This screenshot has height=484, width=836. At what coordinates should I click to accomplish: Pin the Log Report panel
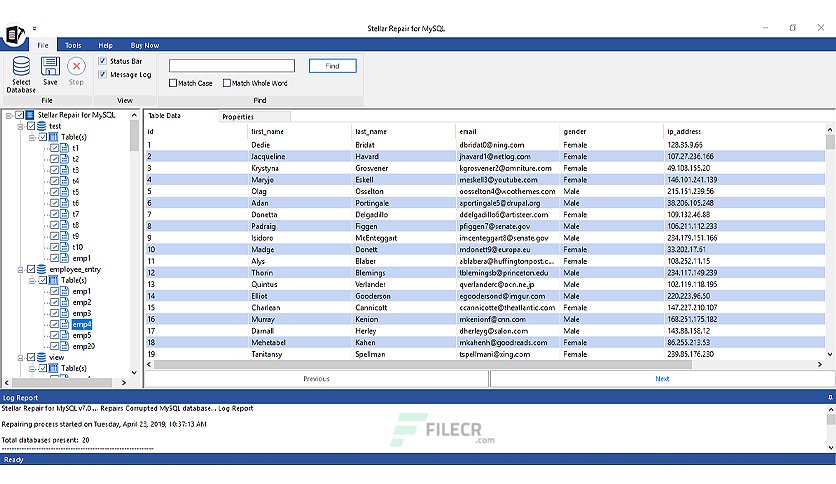[x=830, y=398]
